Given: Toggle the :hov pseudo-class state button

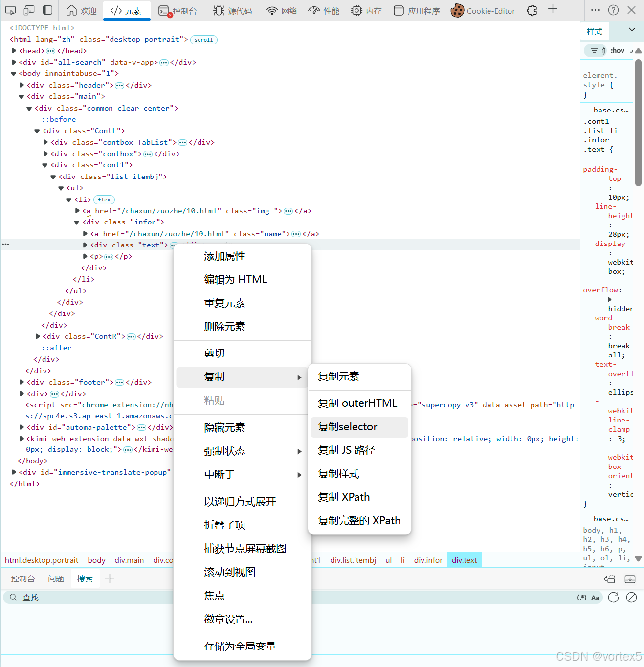Looking at the screenshot, I should click(617, 50).
